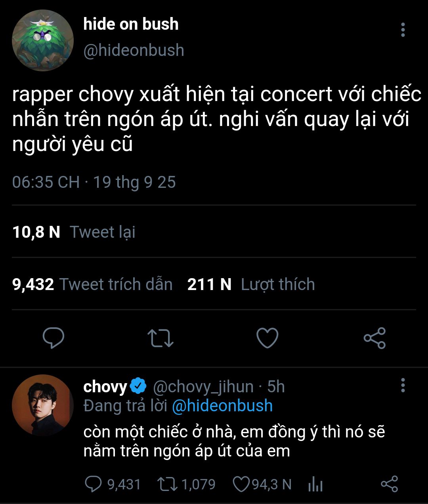
Task: View the 9,432 Tweet trích dẫn list
Action: [x=93, y=284]
